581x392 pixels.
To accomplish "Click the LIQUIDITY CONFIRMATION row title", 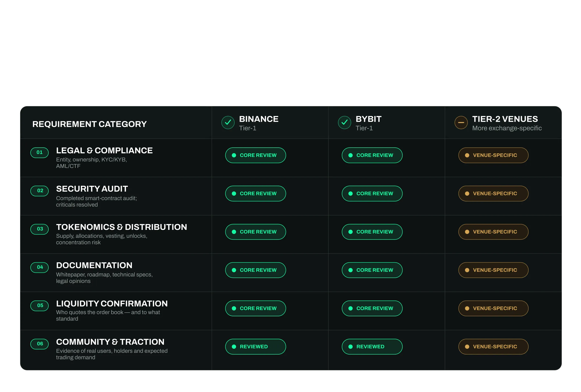I will (112, 303).
